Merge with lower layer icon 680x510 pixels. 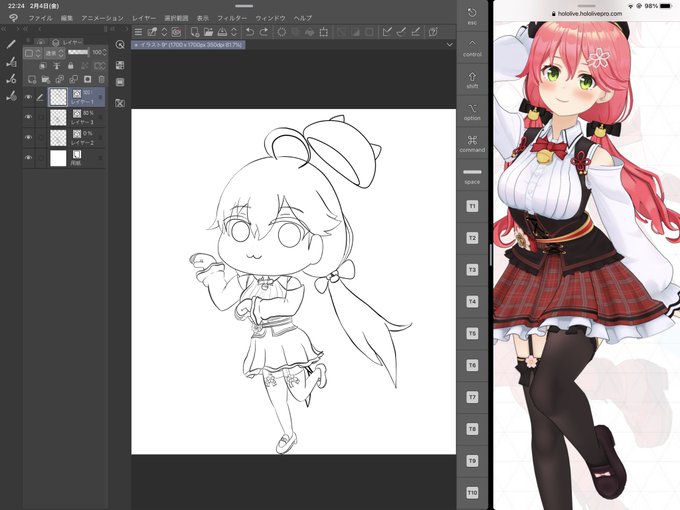tap(74, 79)
